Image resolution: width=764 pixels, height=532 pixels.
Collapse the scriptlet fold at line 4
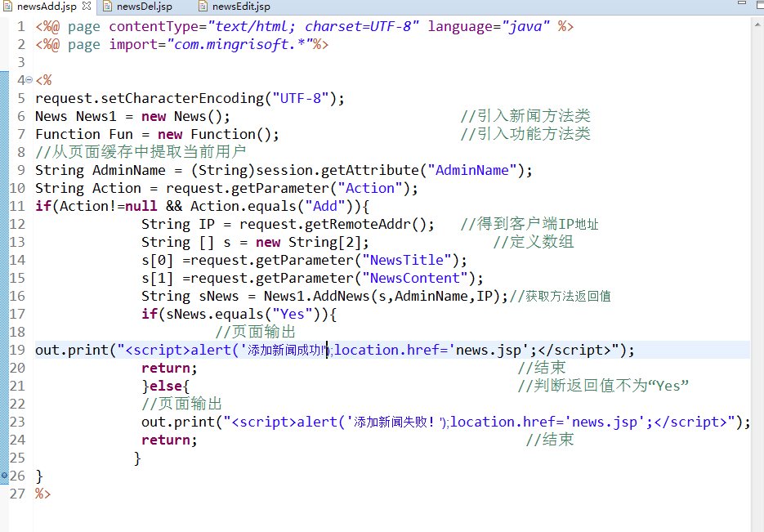(29, 80)
